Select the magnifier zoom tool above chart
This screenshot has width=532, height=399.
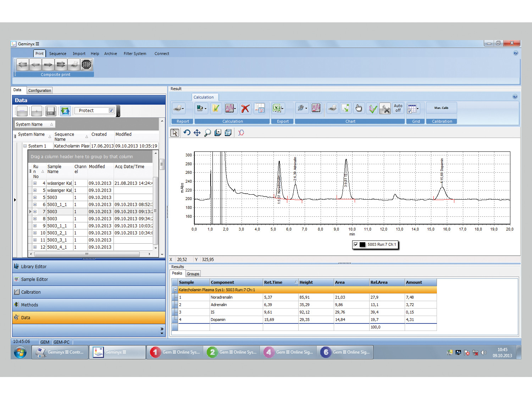207,133
